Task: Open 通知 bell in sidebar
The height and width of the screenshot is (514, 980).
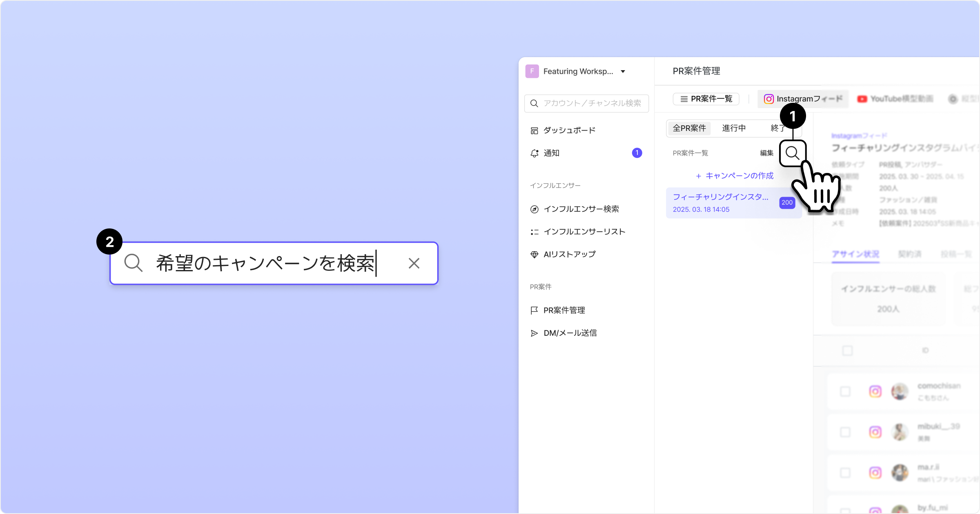Action: point(551,153)
